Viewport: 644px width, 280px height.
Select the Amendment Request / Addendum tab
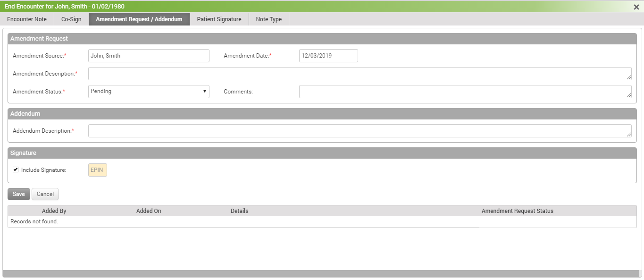point(139,19)
